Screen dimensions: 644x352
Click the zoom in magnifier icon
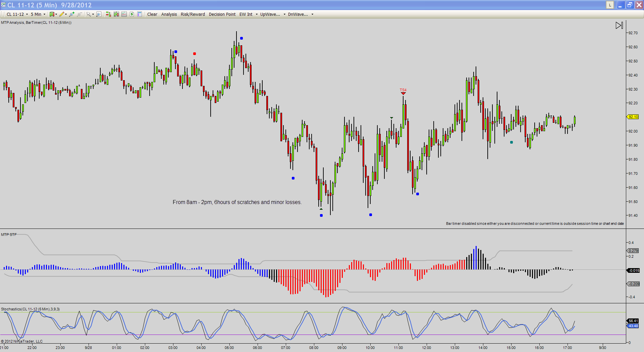click(x=71, y=14)
